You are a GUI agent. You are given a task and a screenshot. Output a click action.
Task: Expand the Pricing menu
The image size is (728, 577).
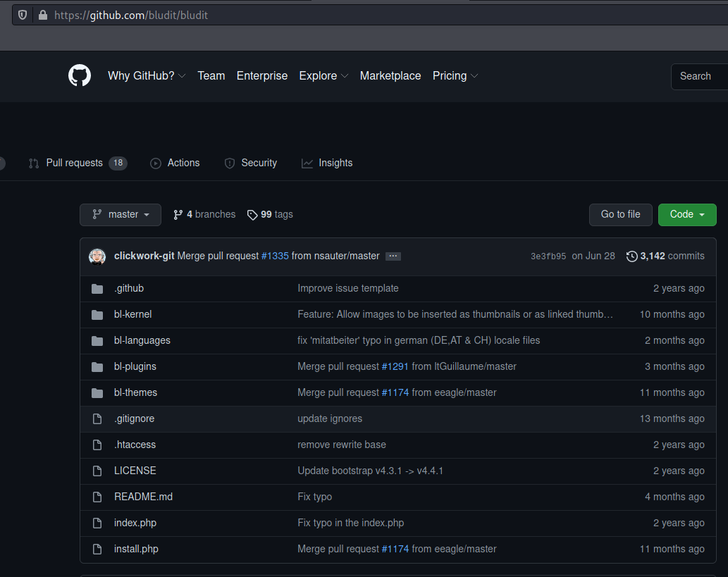455,75
